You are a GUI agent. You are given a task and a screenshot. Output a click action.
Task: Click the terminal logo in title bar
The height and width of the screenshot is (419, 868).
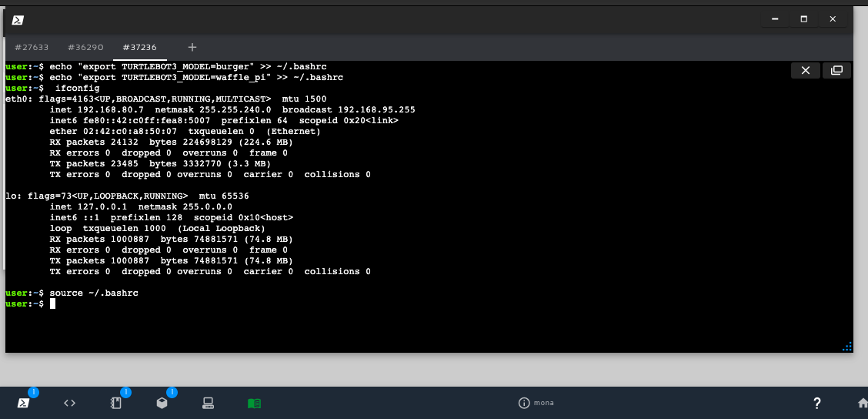18,20
